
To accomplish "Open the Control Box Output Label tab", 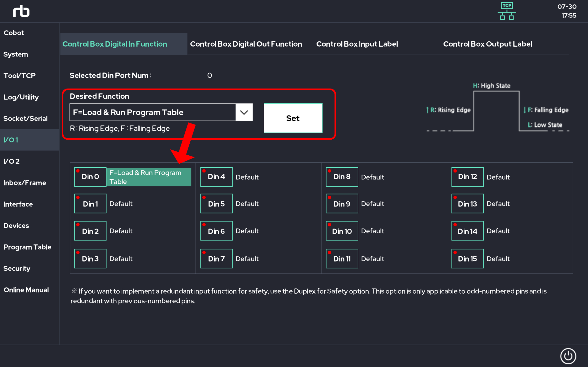I will click(x=487, y=44).
